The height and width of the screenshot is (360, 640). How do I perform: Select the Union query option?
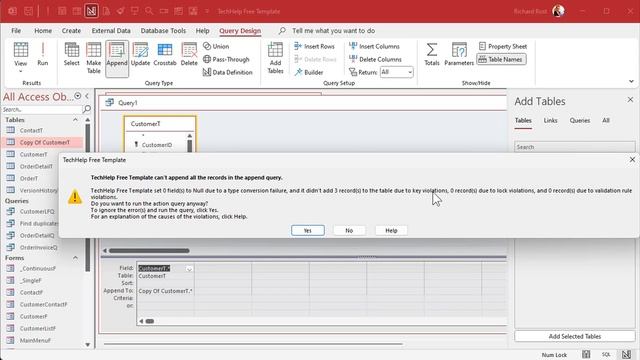point(216,46)
